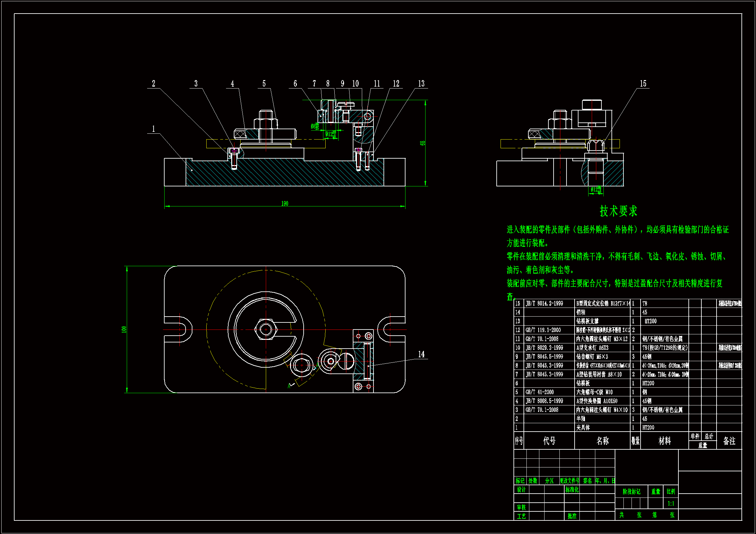The image size is (756, 534).
Task: Select the 190 length dimension text
Action: click(285, 204)
